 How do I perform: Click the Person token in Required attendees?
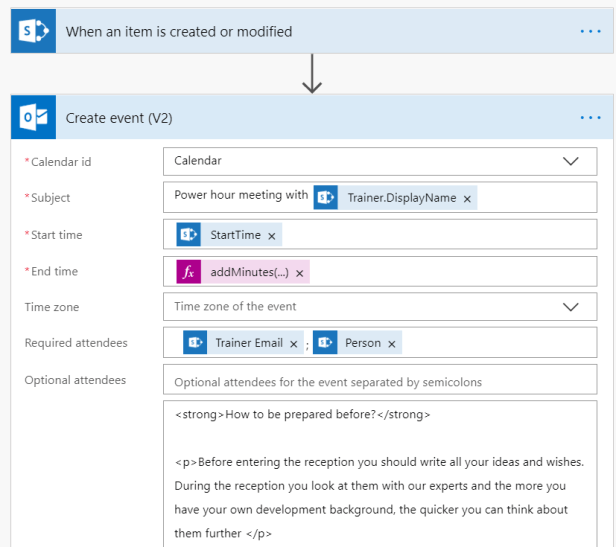coord(362,343)
